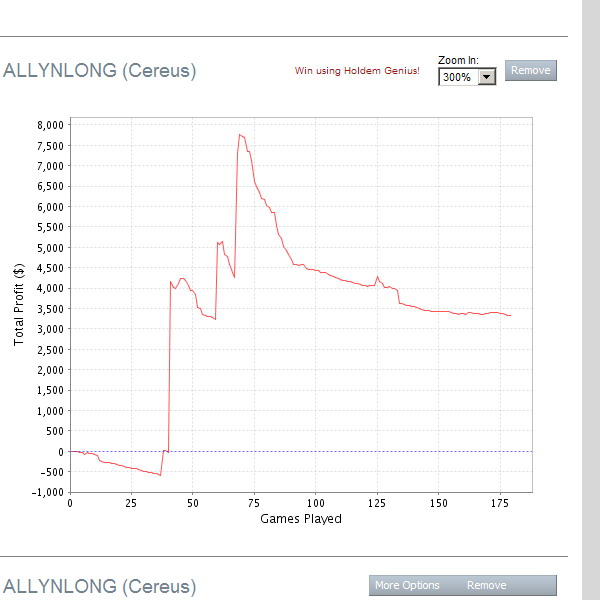
Task: Click the 5,000 label on the y-axis
Action: (x=50, y=248)
